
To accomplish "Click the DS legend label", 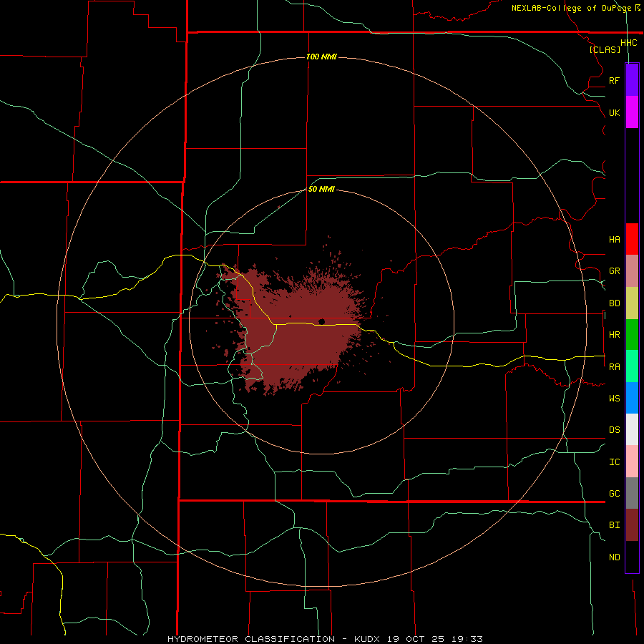I will 614,429.
